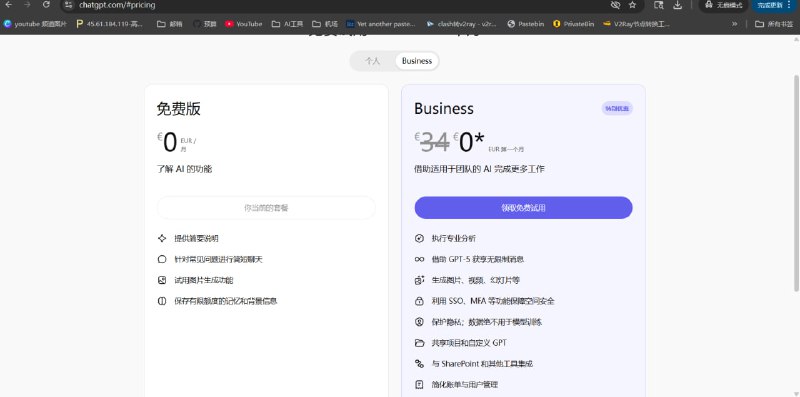Open the GitHub 预算 bookmark

coord(205,24)
